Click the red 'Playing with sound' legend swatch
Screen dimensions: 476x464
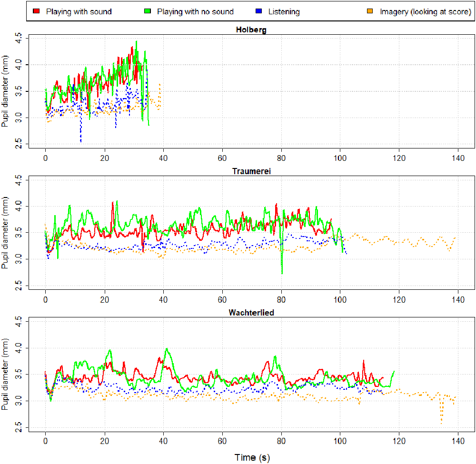[x=37, y=11]
